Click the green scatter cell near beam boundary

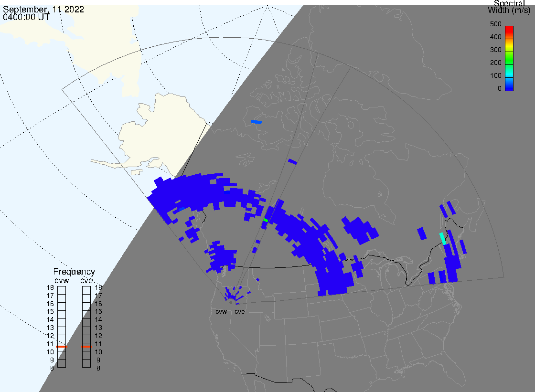tap(266, 220)
